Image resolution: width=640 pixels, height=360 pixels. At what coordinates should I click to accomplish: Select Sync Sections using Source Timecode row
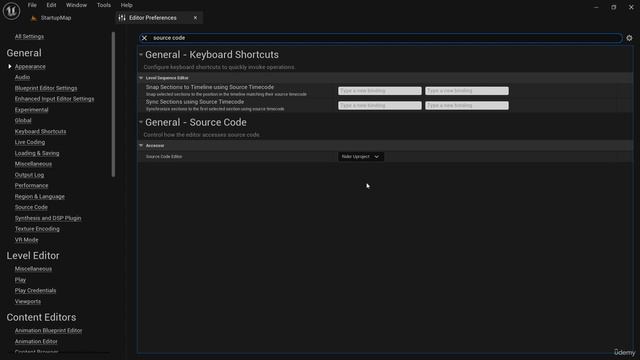[385, 105]
